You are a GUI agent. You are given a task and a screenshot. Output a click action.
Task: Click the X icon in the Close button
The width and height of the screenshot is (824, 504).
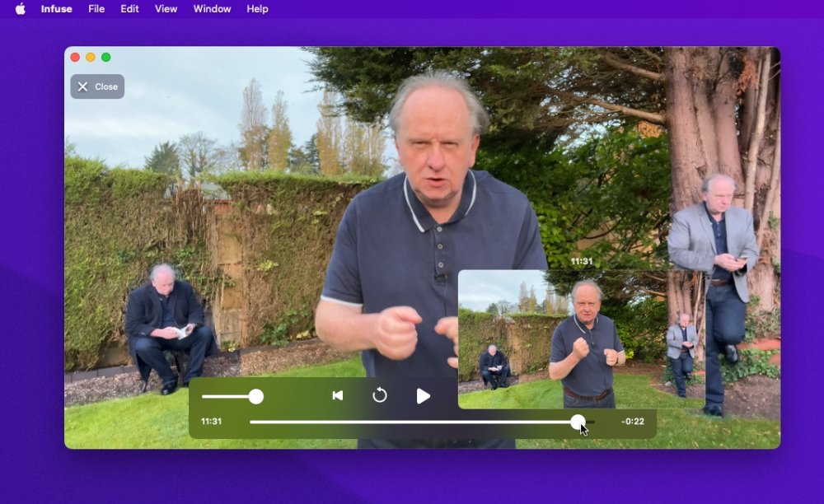[x=82, y=86]
